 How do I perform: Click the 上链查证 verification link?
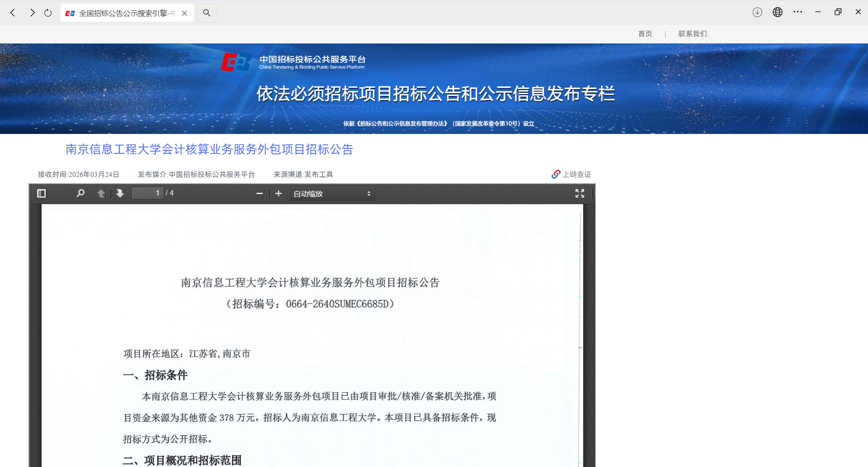click(571, 174)
